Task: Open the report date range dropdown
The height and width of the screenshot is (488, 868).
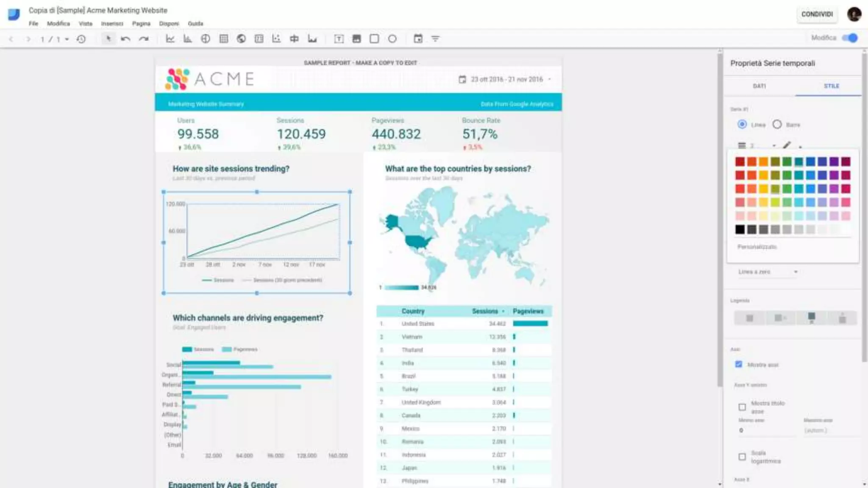Action: click(x=506, y=79)
